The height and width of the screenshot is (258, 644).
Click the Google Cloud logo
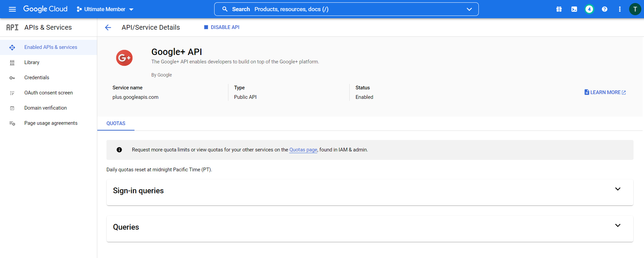tap(45, 9)
